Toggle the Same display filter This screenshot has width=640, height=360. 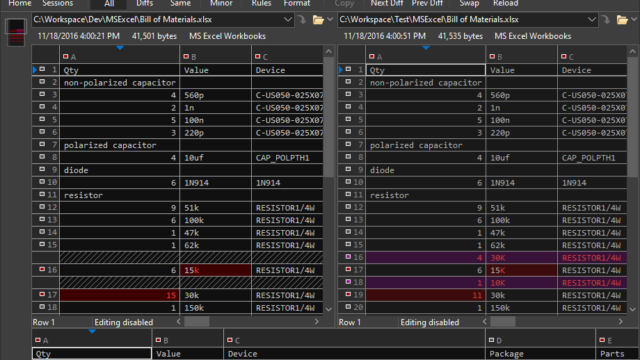[180, 4]
